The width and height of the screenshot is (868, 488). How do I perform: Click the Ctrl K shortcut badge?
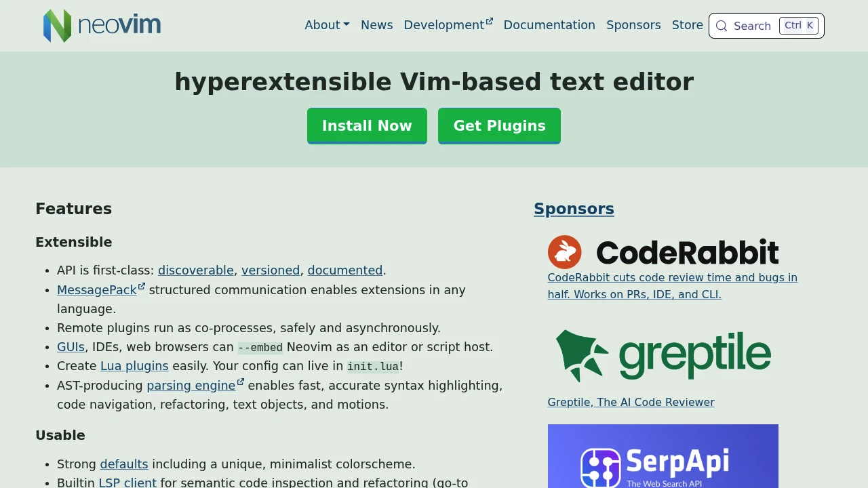coord(799,26)
